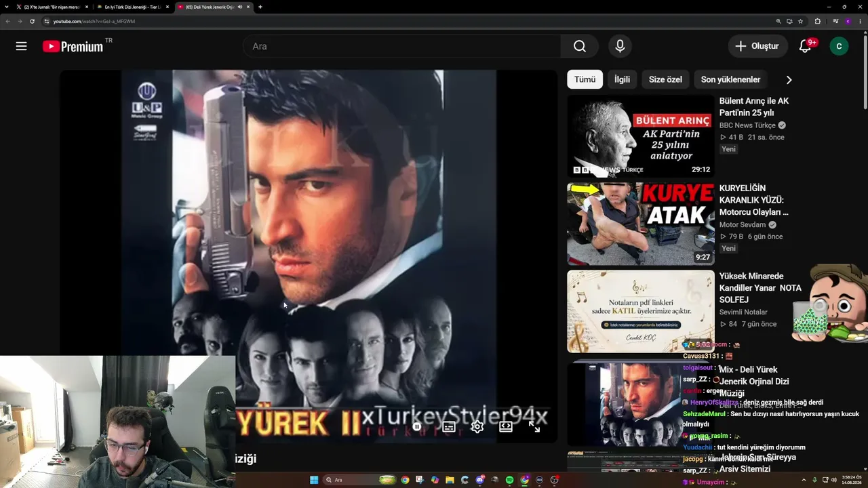Close the Deli Yürek Jenerik tab

pos(249,7)
